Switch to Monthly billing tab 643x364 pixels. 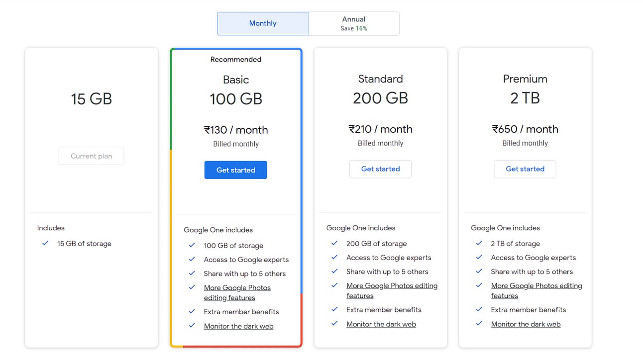[263, 23]
